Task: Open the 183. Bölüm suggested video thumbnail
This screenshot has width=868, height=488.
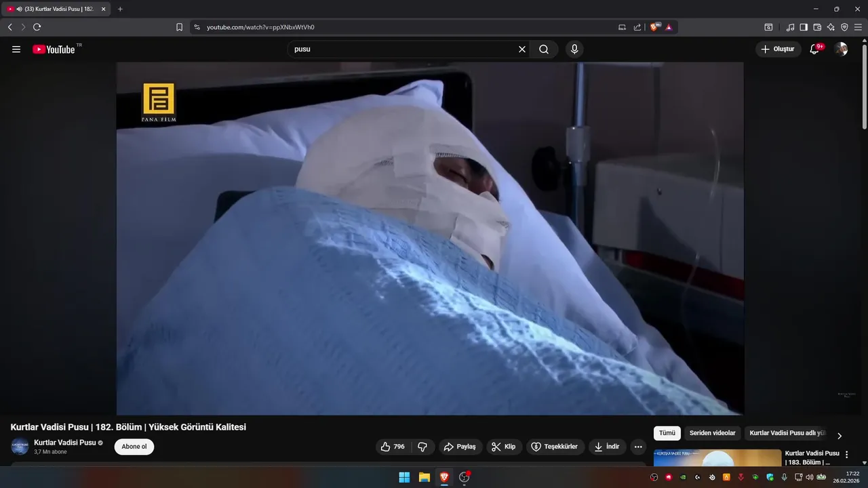Action: (717, 458)
